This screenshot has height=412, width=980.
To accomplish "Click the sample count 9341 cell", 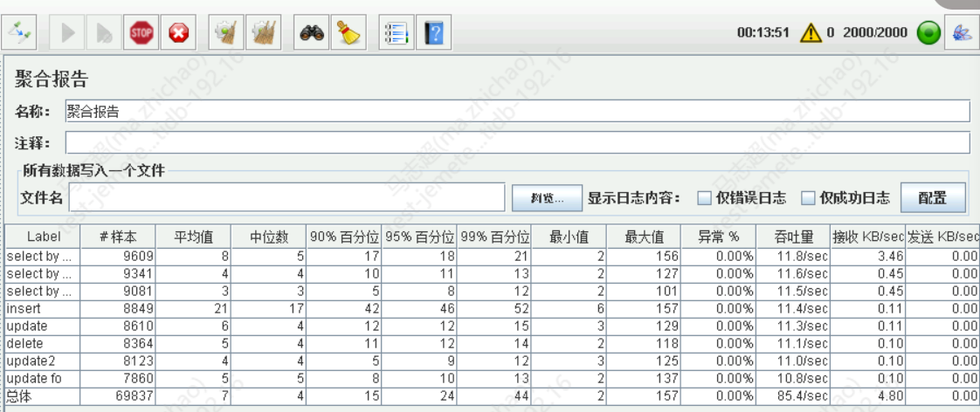I will coord(118,273).
